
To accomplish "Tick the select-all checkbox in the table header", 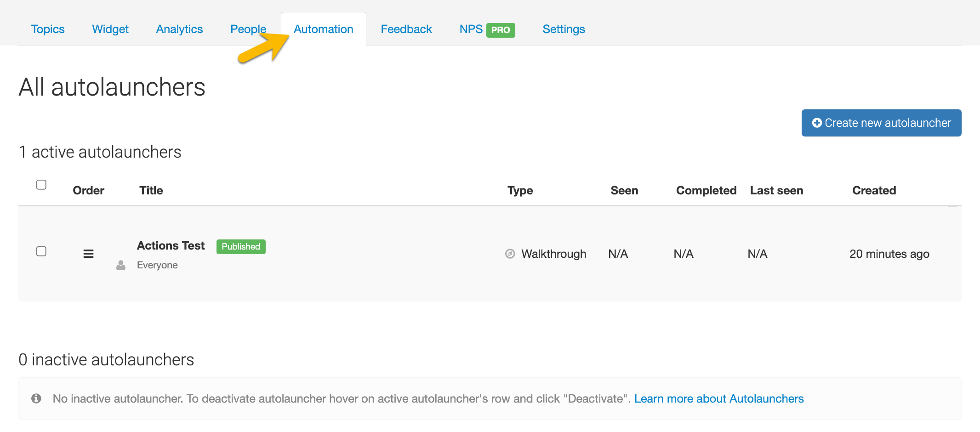I will tap(41, 185).
